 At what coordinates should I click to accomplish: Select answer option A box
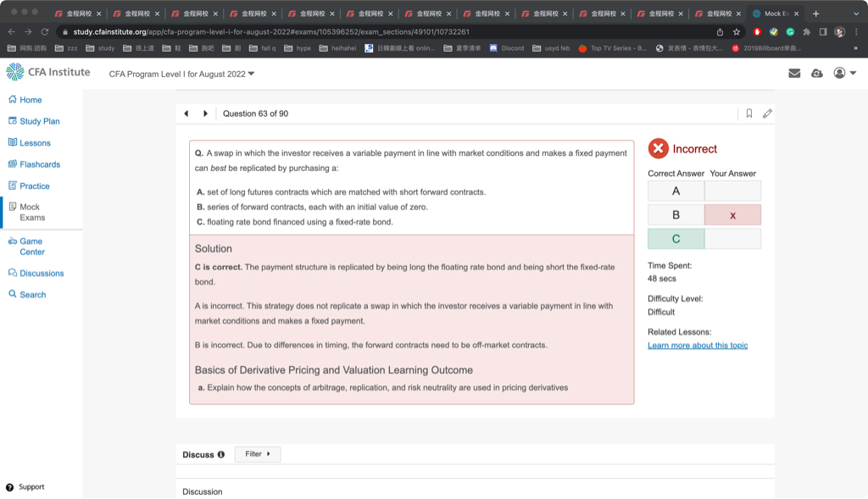(x=676, y=191)
